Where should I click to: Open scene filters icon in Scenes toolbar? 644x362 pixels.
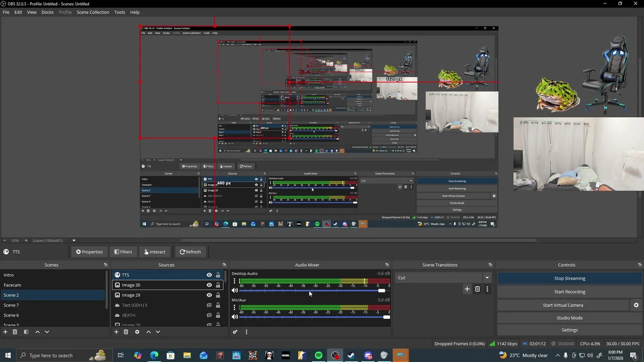(26, 332)
